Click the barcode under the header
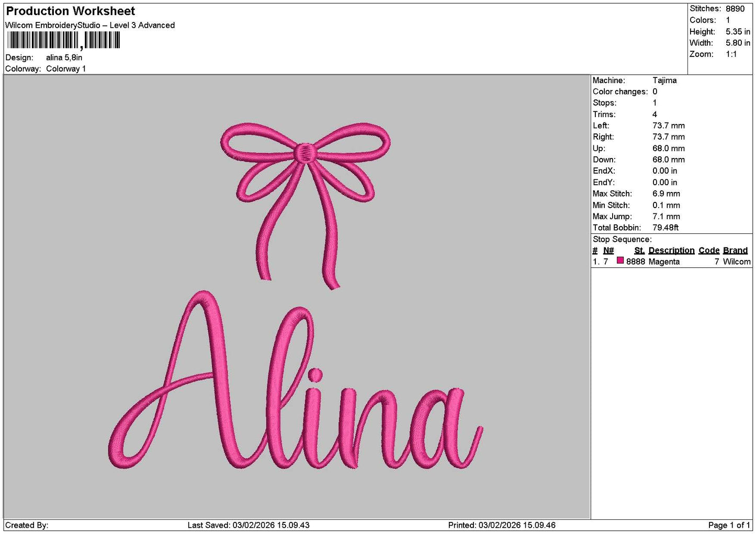 (64, 40)
